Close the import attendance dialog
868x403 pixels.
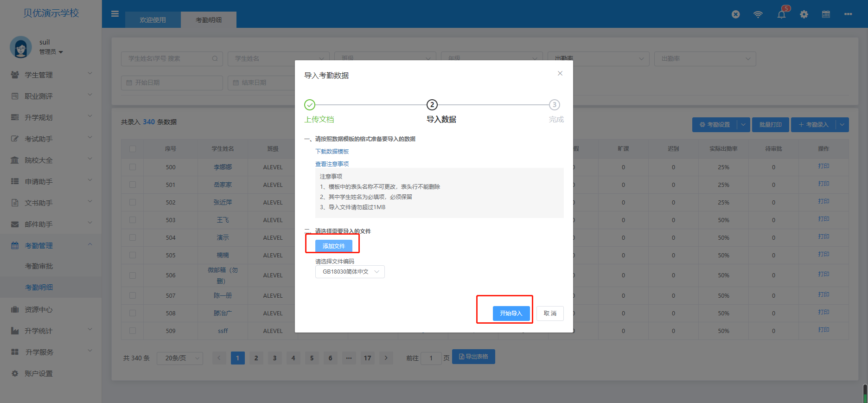pyautogui.click(x=560, y=73)
